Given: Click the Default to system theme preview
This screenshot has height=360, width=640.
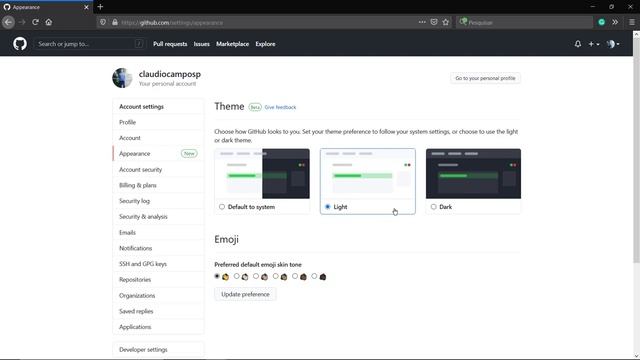Looking at the screenshot, I should [x=262, y=174].
